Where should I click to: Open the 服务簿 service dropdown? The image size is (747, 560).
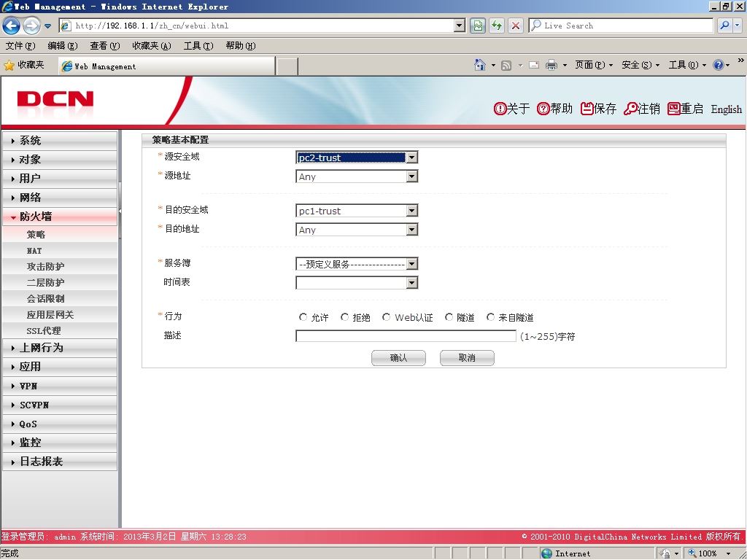point(357,264)
